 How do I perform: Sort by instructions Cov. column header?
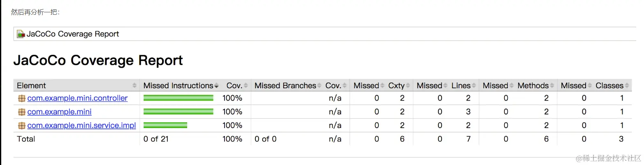coord(234,85)
